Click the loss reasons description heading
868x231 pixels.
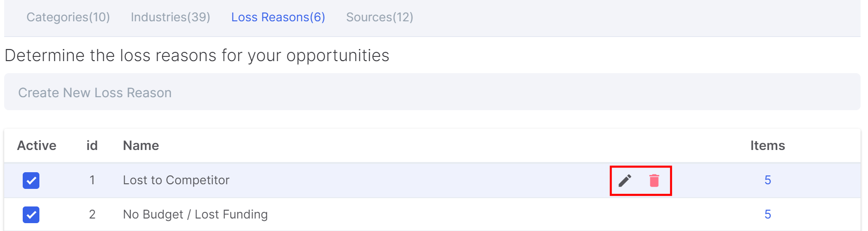pyautogui.click(x=197, y=56)
